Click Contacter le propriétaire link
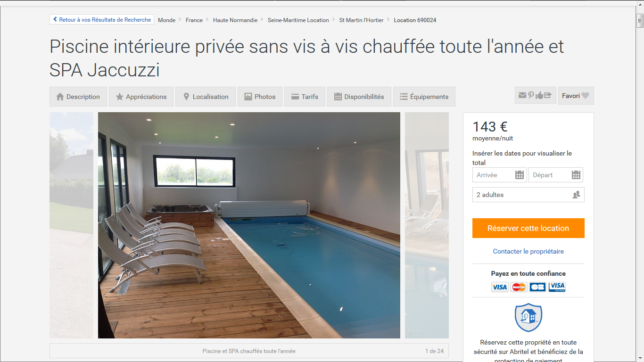Viewport: 644px width, 362px height. coord(528,251)
